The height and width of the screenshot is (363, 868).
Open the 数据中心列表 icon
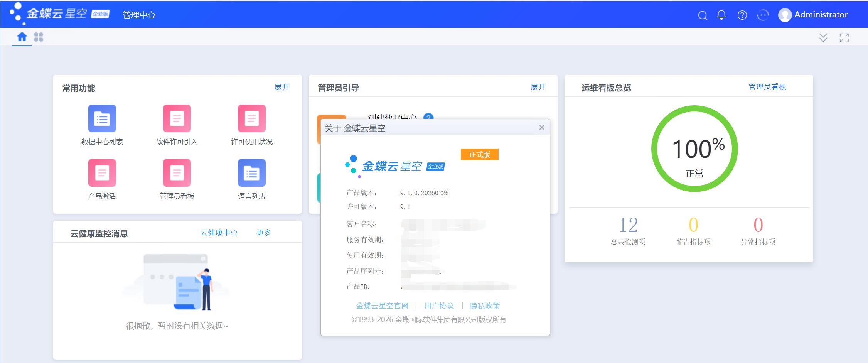pyautogui.click(x=102, y=118)
